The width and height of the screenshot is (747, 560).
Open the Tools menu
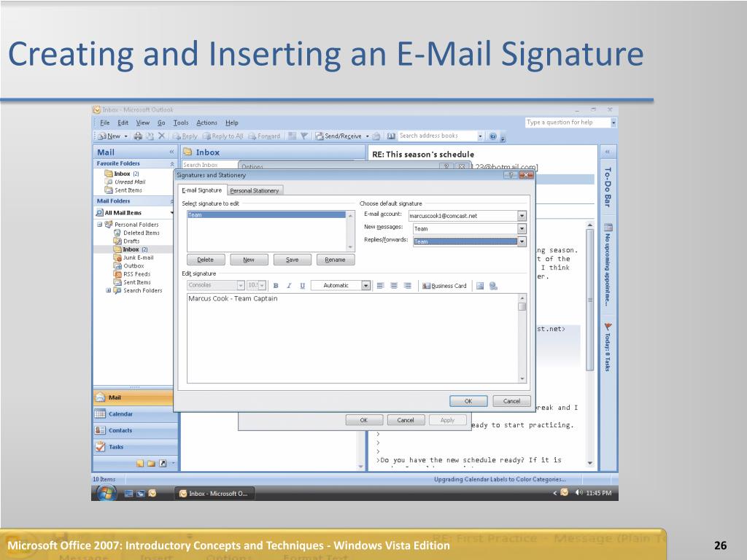pos(181,122)
